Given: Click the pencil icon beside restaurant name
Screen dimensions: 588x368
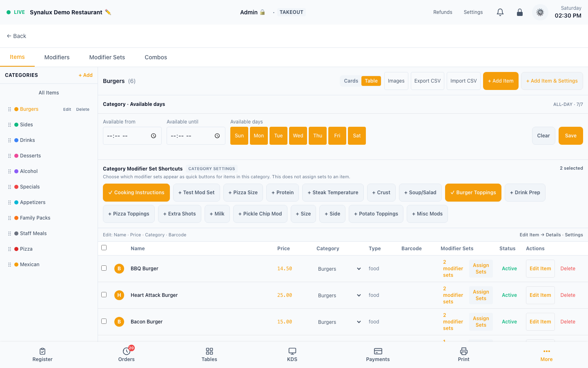Looking at the screenshot, I should 108,12.
